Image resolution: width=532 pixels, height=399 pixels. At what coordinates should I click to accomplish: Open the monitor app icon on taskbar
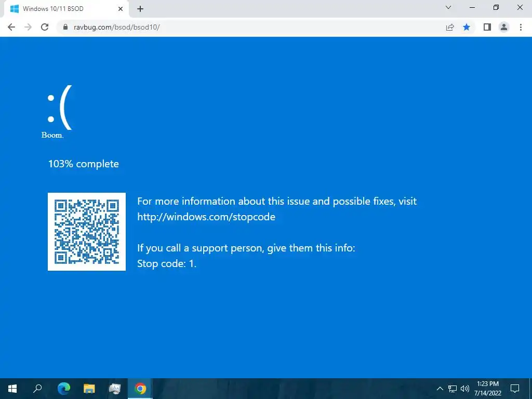pos(115,389)
